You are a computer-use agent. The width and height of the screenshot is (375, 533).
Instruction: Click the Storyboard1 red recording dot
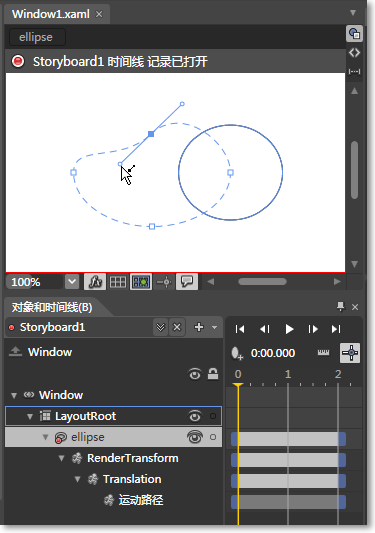coord(12,327)
